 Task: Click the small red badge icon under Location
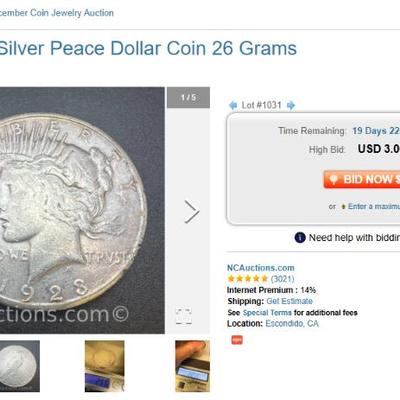pyautogui.click(x=237, y=340)
